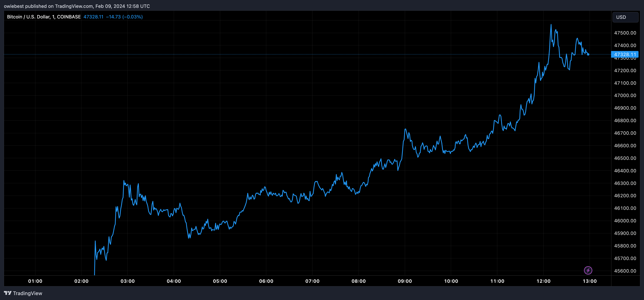644x300 pixels.
Task: Click the 46000.00 price axis label
Action: tap(625, 220)
